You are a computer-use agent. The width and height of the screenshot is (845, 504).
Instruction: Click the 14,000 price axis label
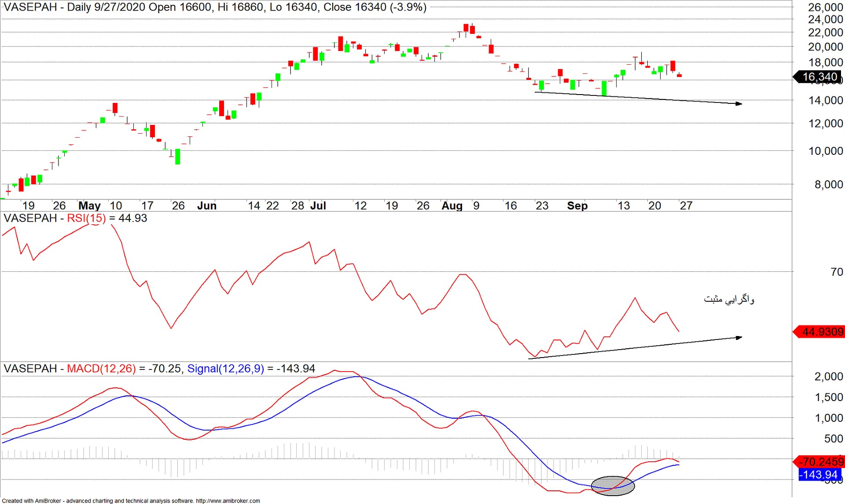tap(826, 101)
